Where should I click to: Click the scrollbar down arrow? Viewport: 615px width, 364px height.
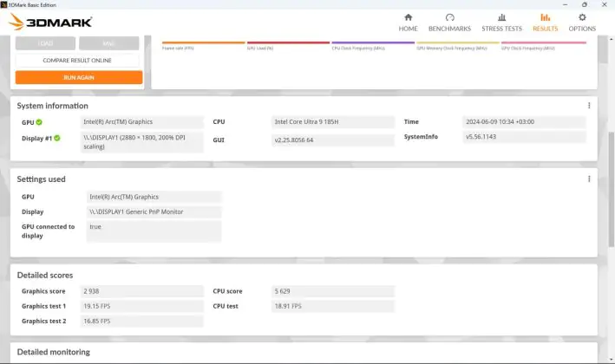point(611,360)
